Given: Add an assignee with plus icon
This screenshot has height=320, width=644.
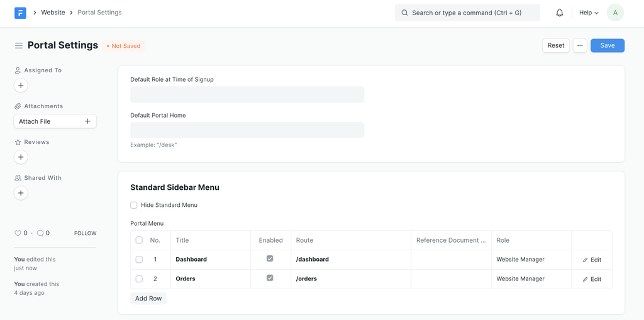Looking at the screenshot, I should click(x=21, y=86).
